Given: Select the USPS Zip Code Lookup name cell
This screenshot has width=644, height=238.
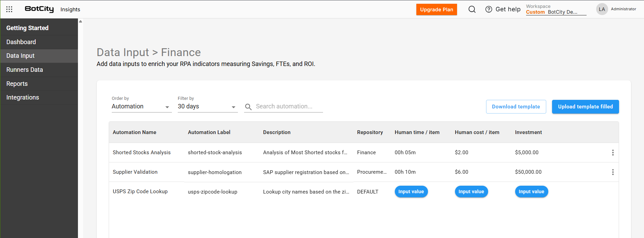Looking at the screenshot, I should [x=140, y=191].
